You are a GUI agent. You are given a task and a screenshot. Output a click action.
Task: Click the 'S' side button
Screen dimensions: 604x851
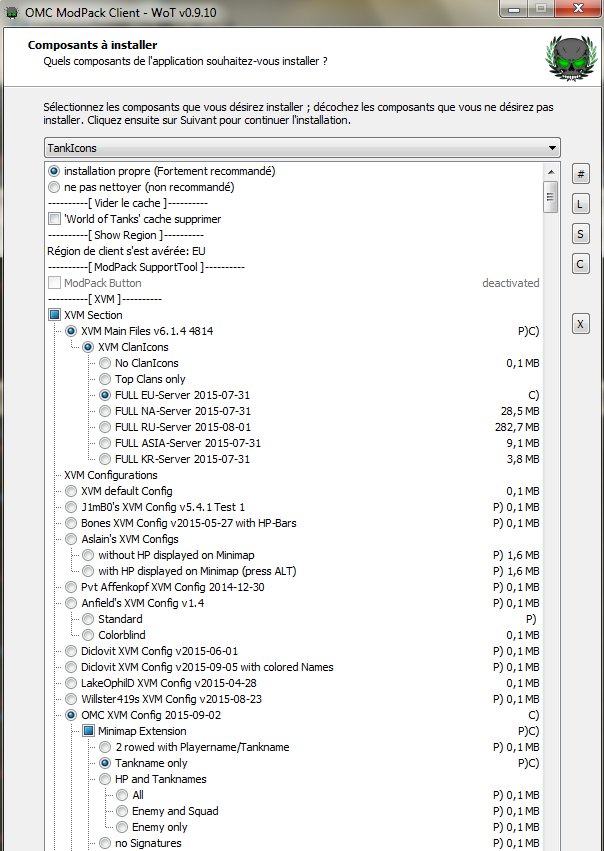tap(580, 234)
